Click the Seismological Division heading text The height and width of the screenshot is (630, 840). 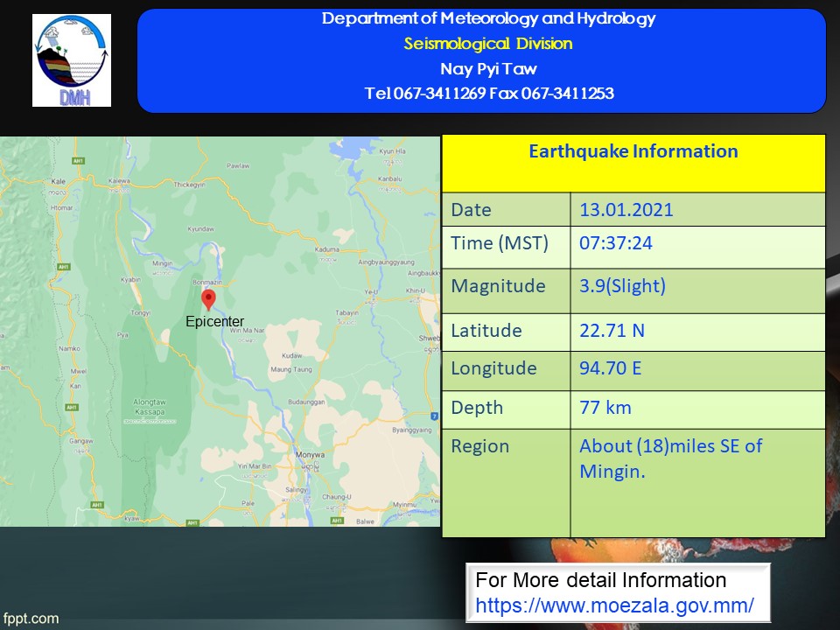(488, 44)
